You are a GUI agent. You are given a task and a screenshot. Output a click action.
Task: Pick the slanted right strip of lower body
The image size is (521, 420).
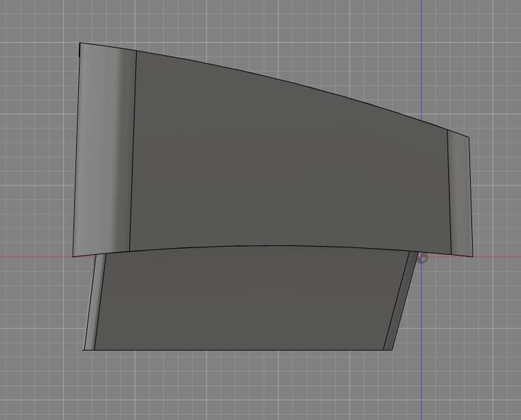coord(401,302)
